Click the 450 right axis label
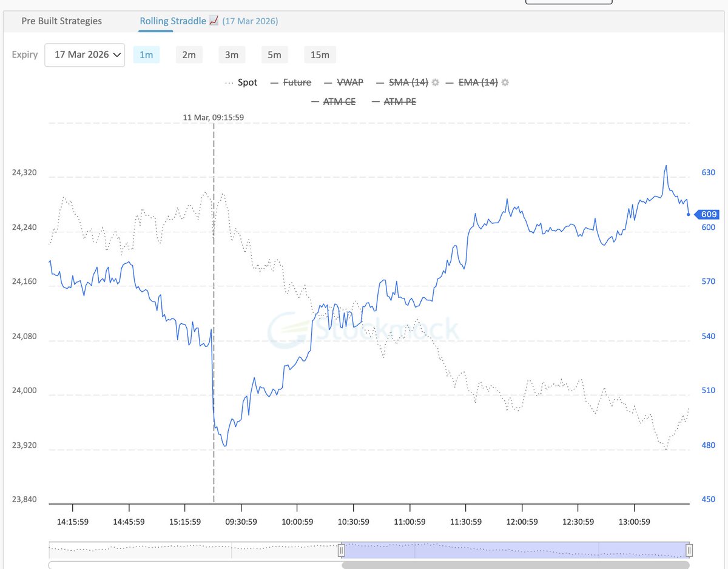The image size is (728, 569). tap(708, 499)
